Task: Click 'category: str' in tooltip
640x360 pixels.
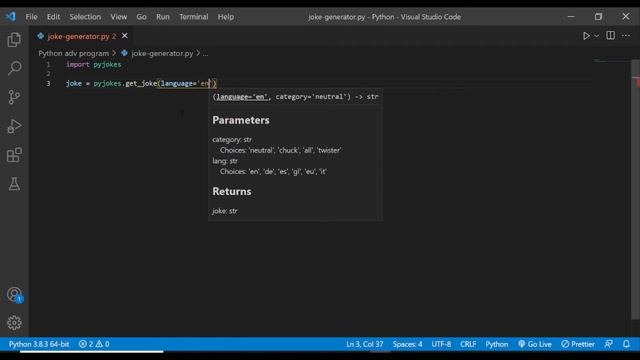Action: (x=232, y=140)
